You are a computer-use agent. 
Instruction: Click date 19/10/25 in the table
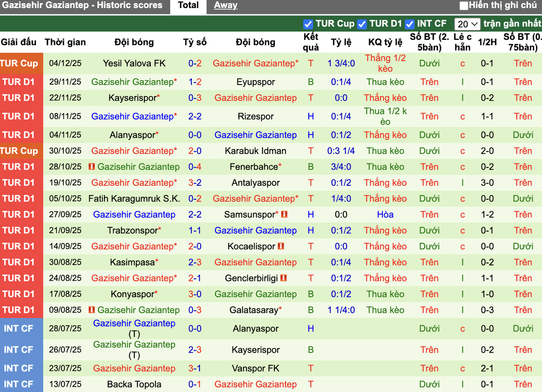[65, 183]
